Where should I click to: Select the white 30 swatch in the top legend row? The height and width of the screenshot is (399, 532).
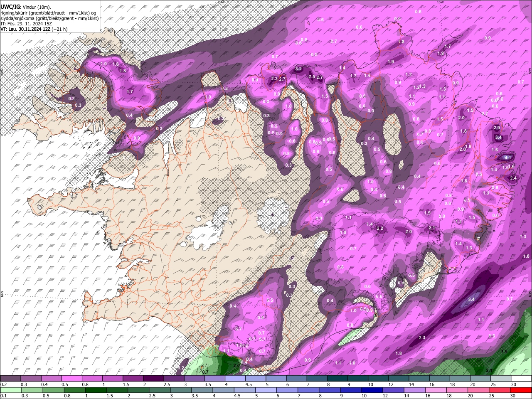pyautogui.click(x=521, y=379)
